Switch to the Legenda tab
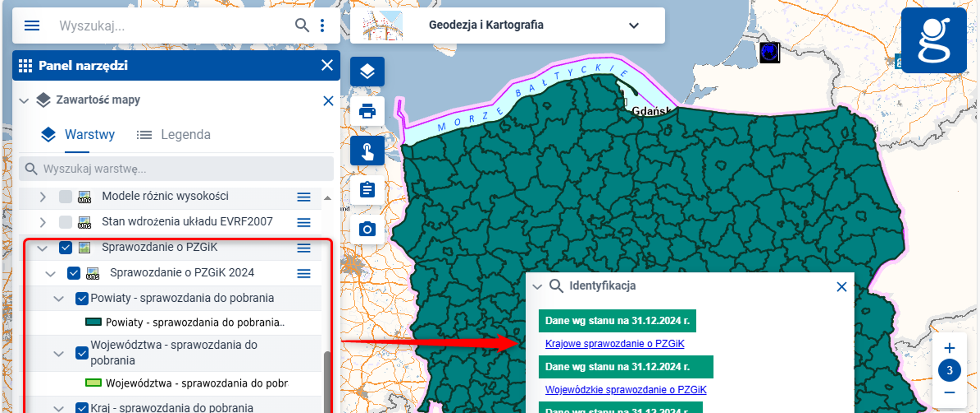 [x=174, y=135]
